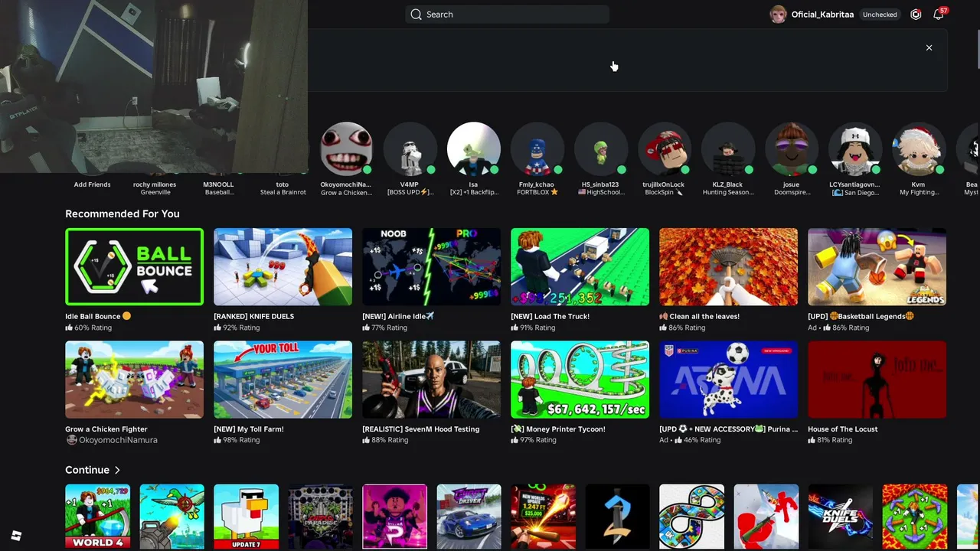Image resolution: width=980 pixels, height=551 pixels.
Task: Open friend rochy millones by name
Action: (x=155, y=184)
